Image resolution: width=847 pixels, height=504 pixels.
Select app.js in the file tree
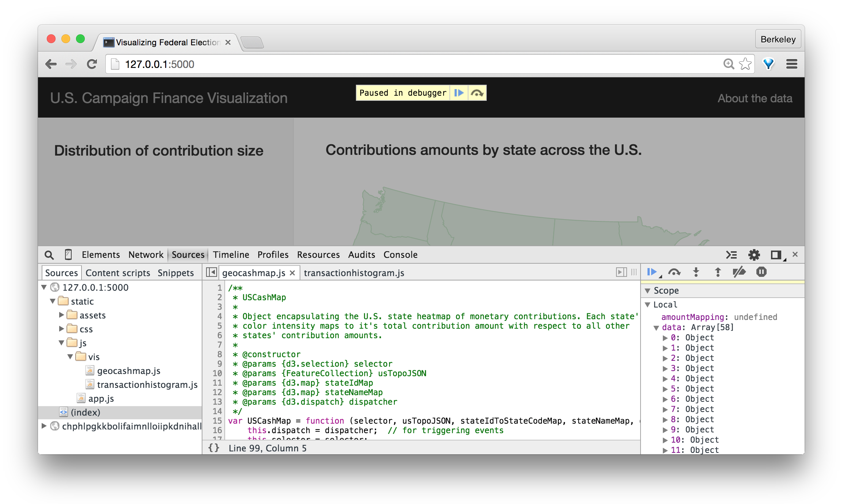(101, 398)
